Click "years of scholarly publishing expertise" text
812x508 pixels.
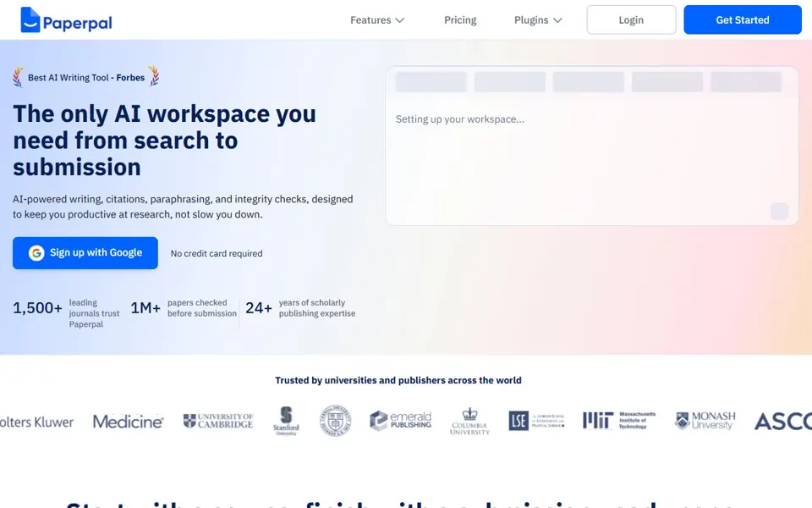click(317, 308)
